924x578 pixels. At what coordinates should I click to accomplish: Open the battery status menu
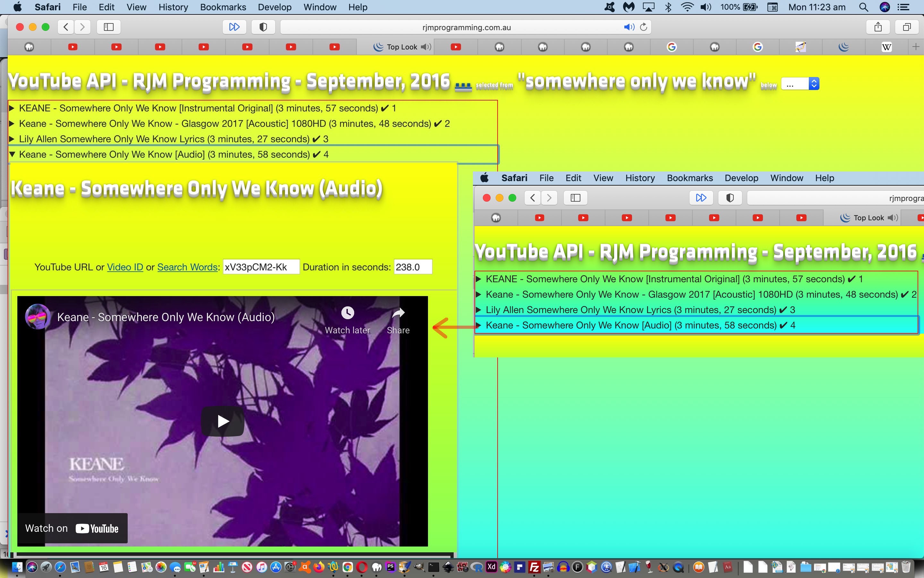[739, 7]
